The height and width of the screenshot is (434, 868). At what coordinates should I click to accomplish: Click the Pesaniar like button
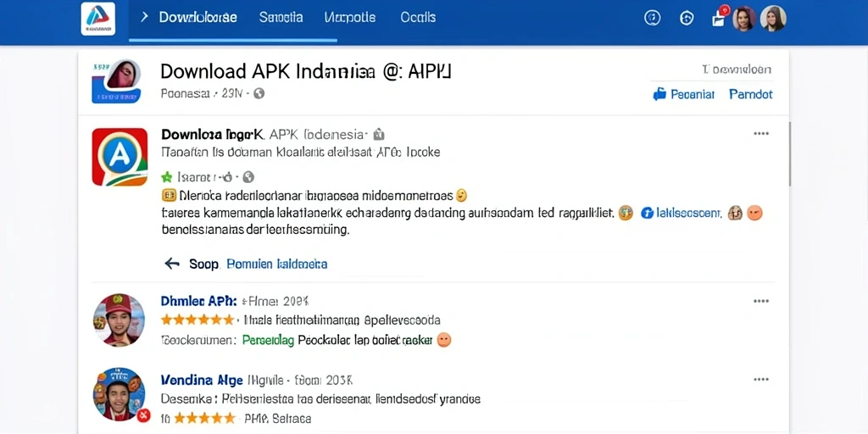[684, 94]
